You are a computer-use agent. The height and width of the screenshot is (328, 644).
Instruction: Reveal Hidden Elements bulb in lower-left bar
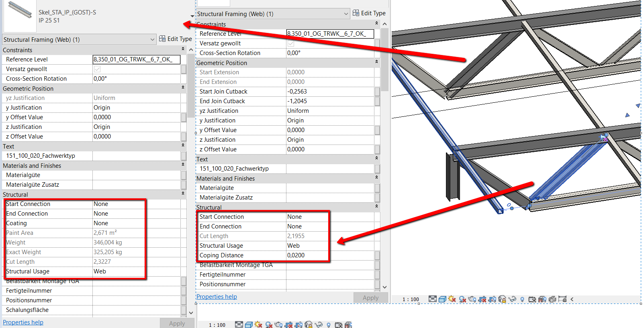328,325
